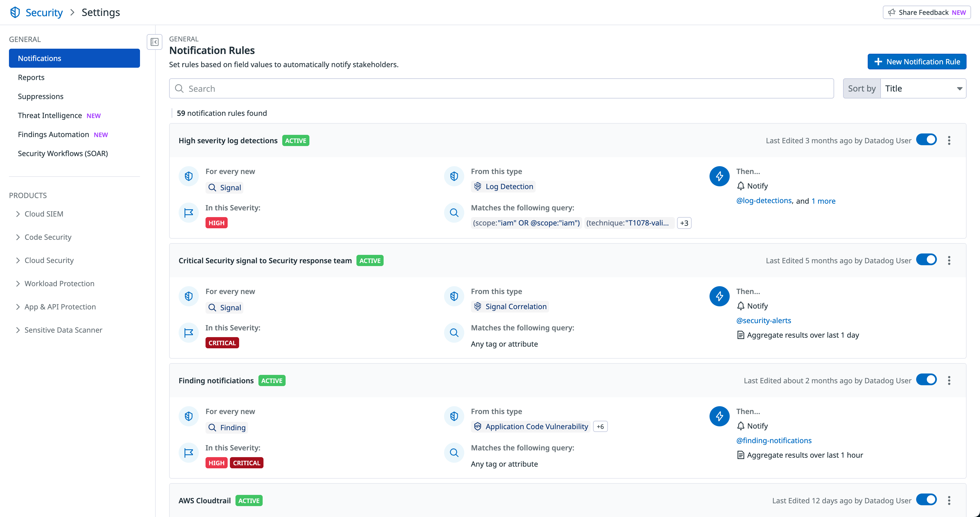Click query magnifier icon in High severity rule
Image resolution: width=980 pixels, height=517 pixels.
point(454,213)
